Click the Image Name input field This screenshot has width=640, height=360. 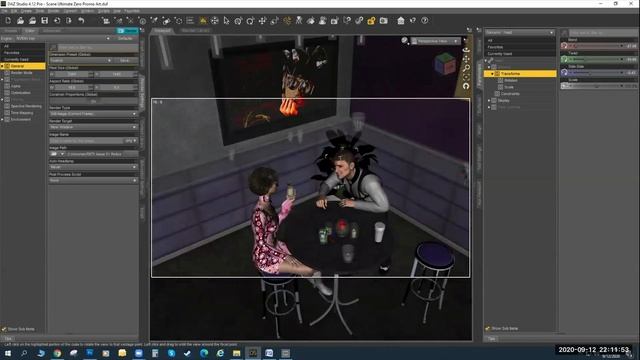[86, 141]
